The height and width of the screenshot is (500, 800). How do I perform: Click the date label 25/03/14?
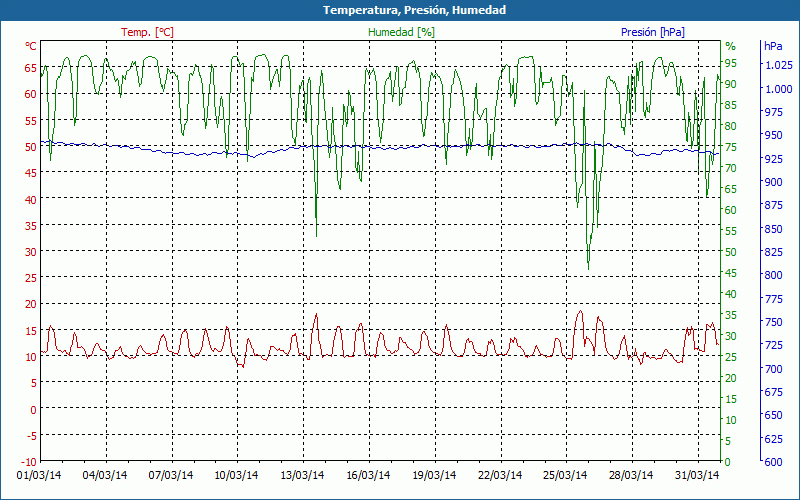pos(565,475)
